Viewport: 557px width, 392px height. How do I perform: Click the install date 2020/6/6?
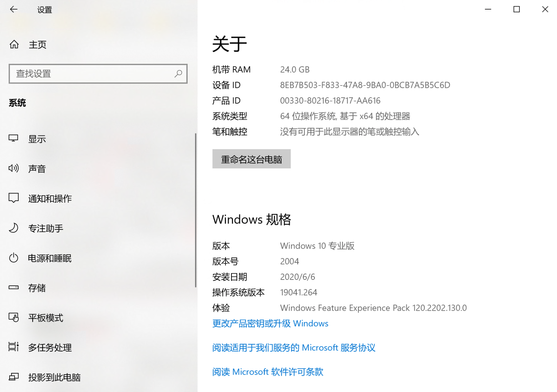pyautogui.click(x=298, y=277)
